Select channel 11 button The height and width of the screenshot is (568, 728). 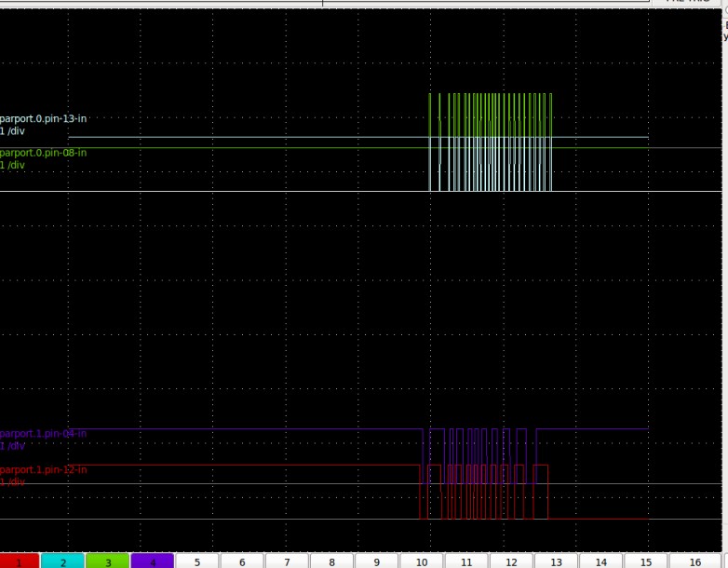click(466, 561)
